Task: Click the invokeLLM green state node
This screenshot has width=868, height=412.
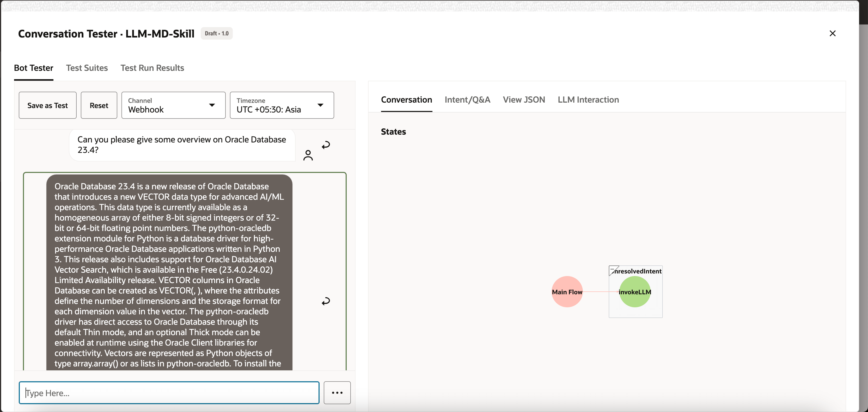Action: (634, 292)
